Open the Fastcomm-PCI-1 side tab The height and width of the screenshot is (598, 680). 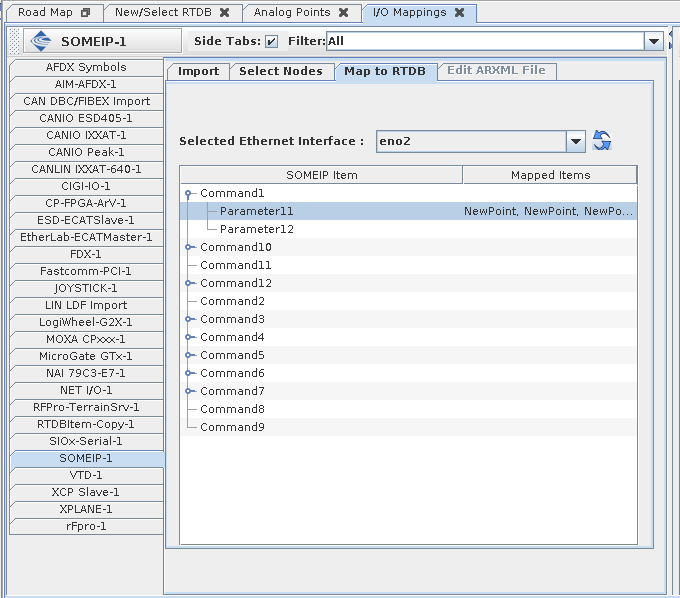pos(86,271)
